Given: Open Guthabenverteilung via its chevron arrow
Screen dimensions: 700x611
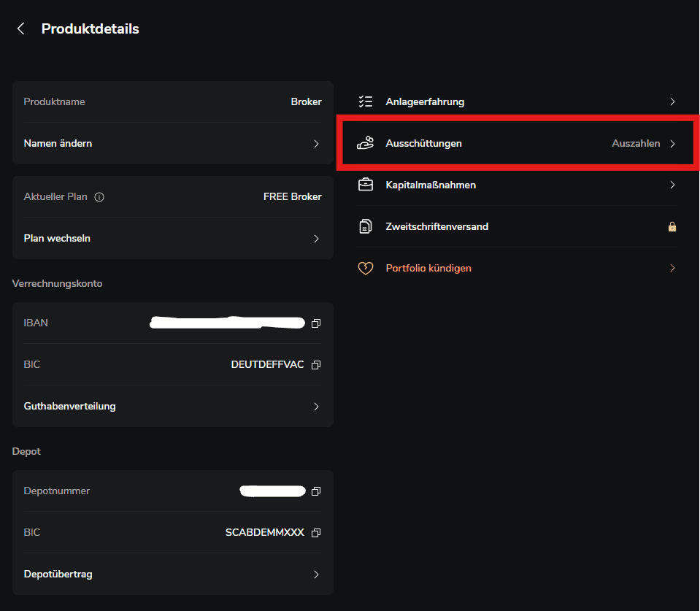Looking at the screenshot, I should coord(316,407).
